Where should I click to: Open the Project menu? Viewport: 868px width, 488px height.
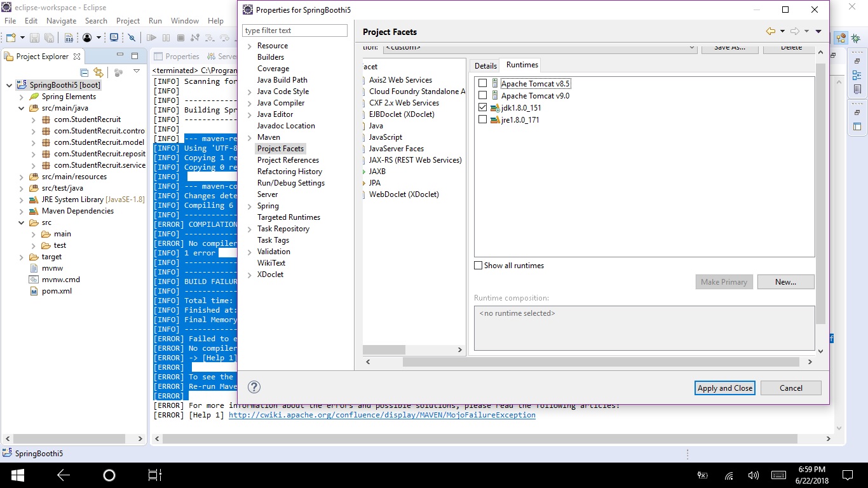[128, 21]
